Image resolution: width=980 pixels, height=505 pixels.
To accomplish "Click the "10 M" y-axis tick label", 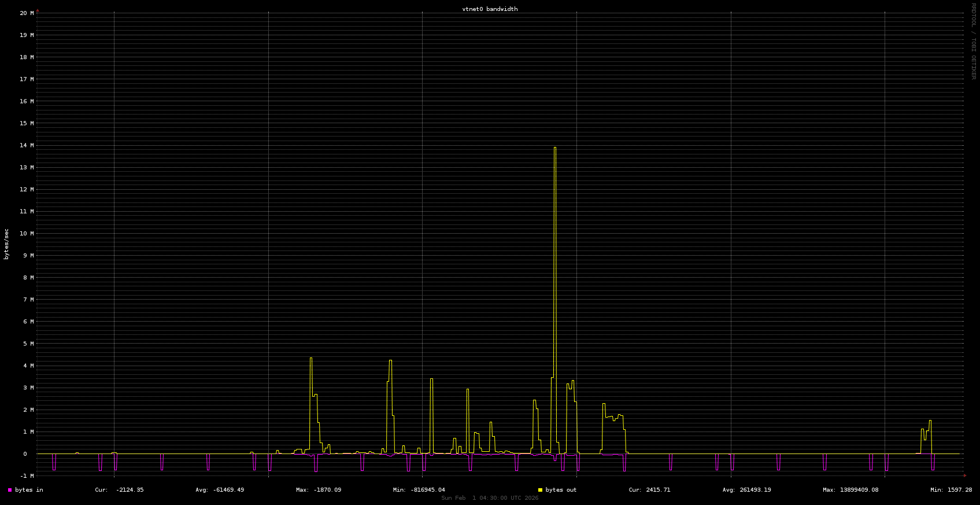I will 27,234.
